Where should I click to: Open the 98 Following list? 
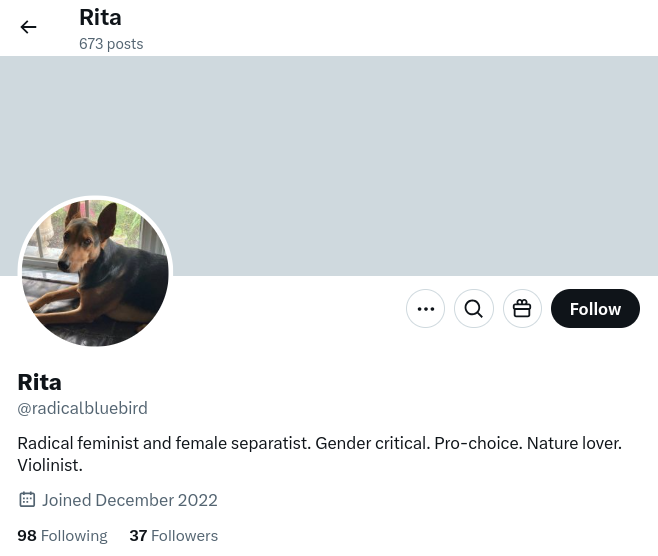pos(62,536)
